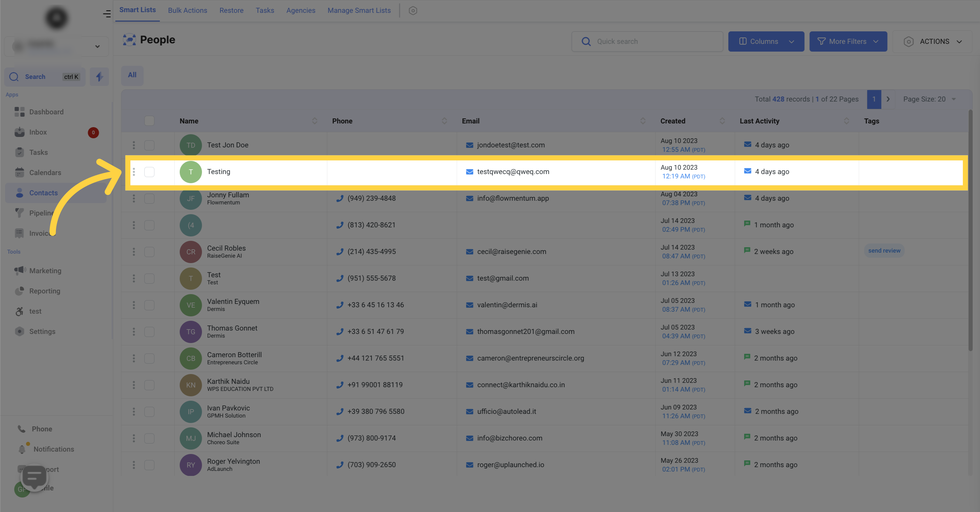Go to Tasks in the sidebar
Viewport: 980px width, 512px height.
[38, 152]
